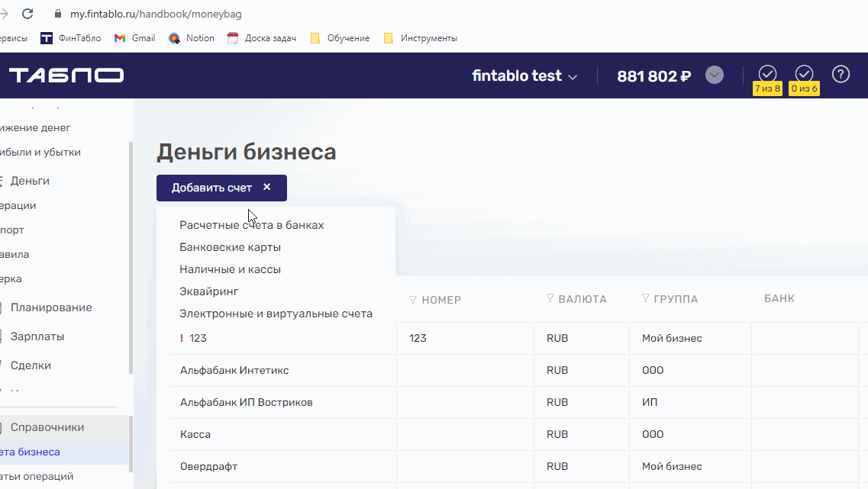Select Электронные и виртуальные счета
The image size is (868, 489).
click(x=276, y=314)
